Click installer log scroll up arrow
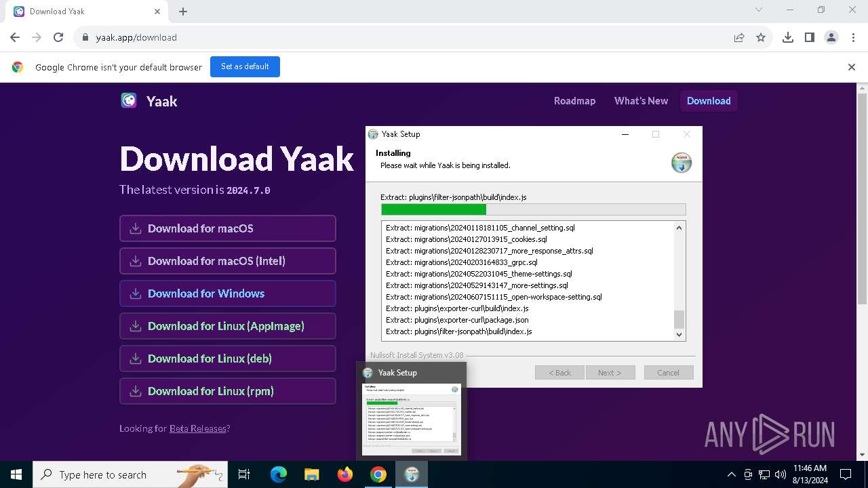This screenshot has width=868, height=488. click(x=679, y=228)
